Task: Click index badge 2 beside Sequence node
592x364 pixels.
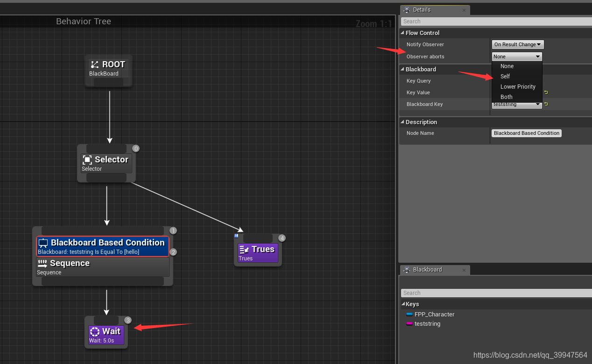Action: click(173, 252)
